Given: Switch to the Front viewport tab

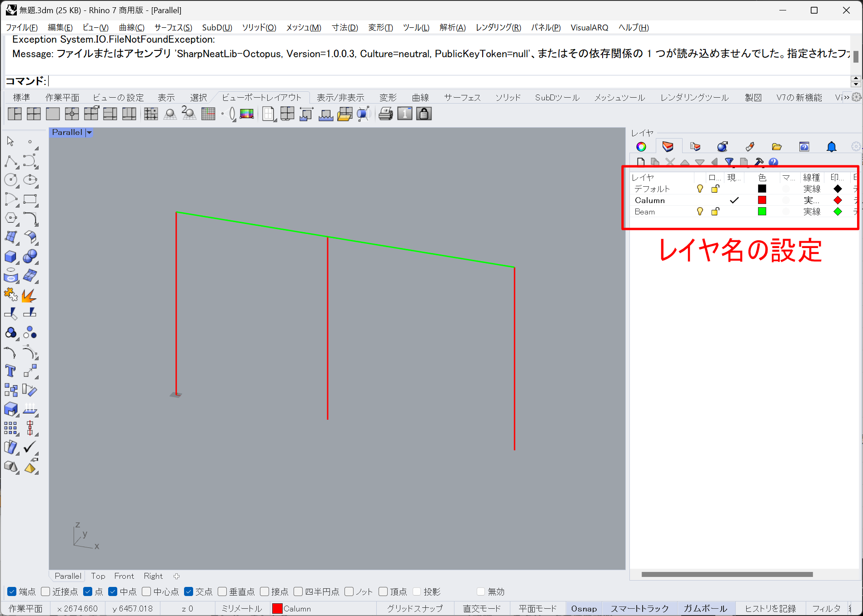Looking at the screenshot, I should [x=124, y=576].
